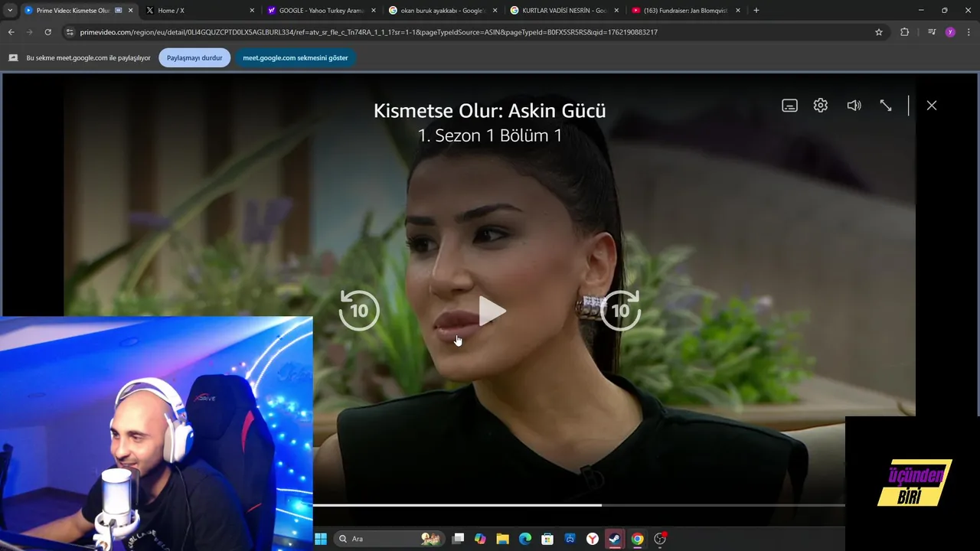Screen dimensions: 980x551
Task: Open File Explorer from taskbar
Action: click(x=502, y=539)
